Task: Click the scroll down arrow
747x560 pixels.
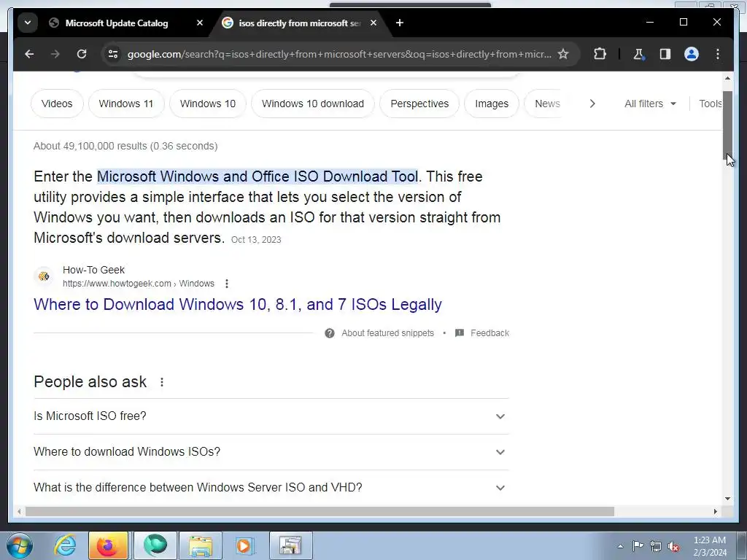Action: (727, 499)
